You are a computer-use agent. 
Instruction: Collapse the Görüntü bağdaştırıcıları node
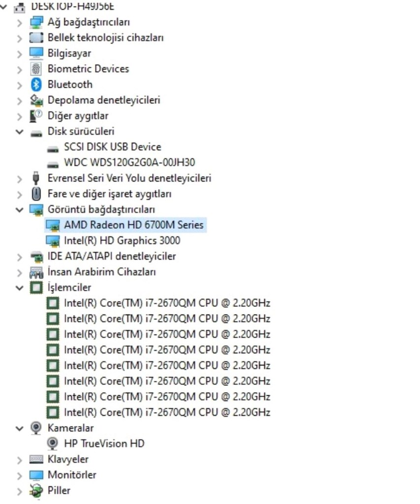click(20, 210)
